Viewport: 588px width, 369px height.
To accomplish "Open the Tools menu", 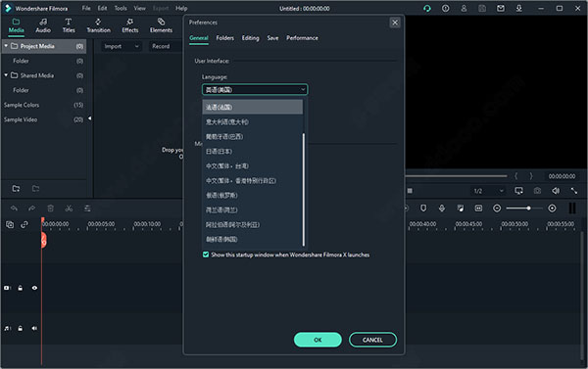I will click(121, 8).
